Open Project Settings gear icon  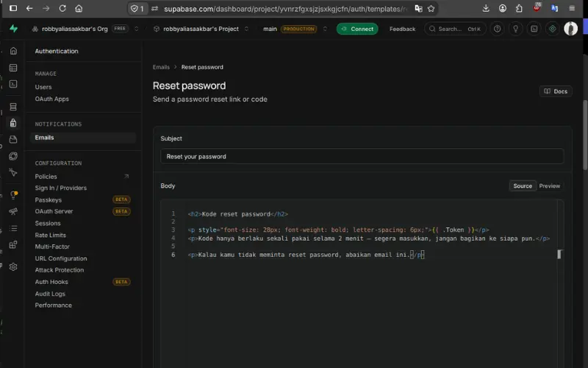click(13, 267)
